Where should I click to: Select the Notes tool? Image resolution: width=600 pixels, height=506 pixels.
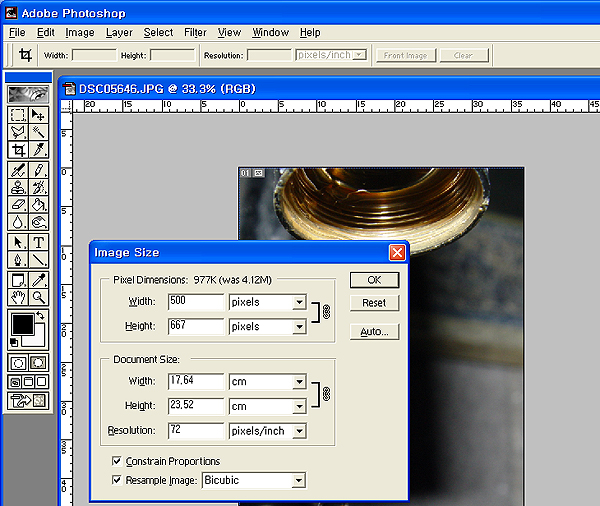18,280
